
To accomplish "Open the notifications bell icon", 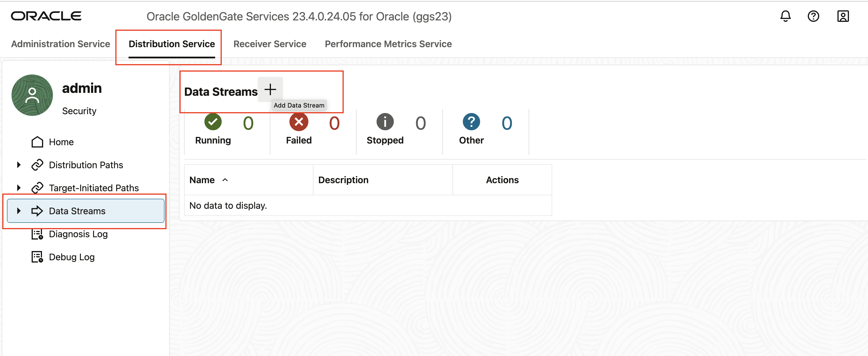I will 785,16.
